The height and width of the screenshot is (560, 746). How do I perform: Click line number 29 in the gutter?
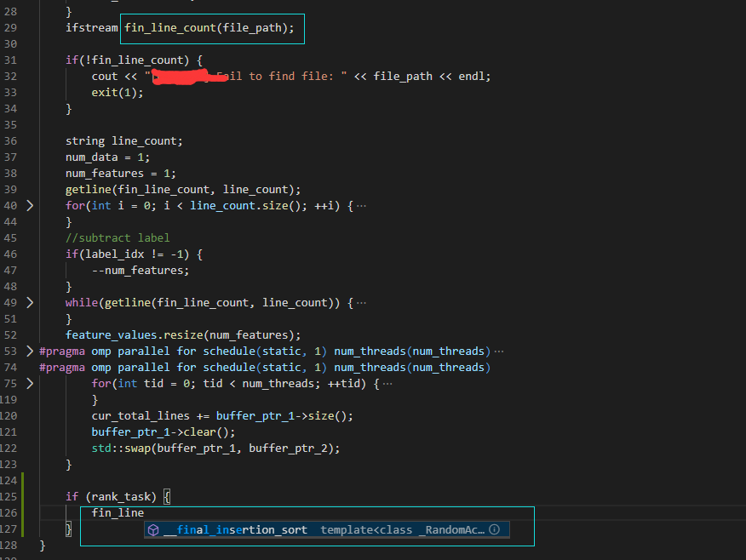[10, 27]
